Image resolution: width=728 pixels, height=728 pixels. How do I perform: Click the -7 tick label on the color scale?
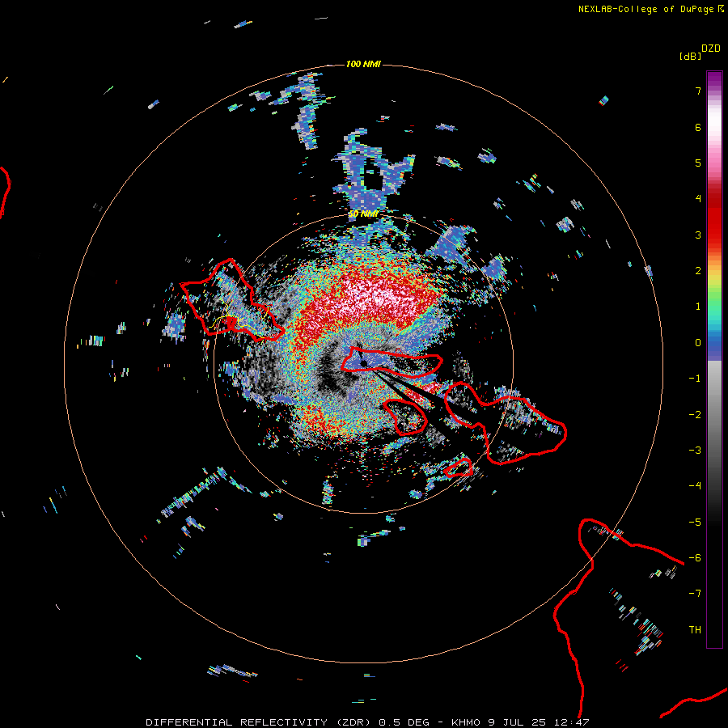pos(695,594)
